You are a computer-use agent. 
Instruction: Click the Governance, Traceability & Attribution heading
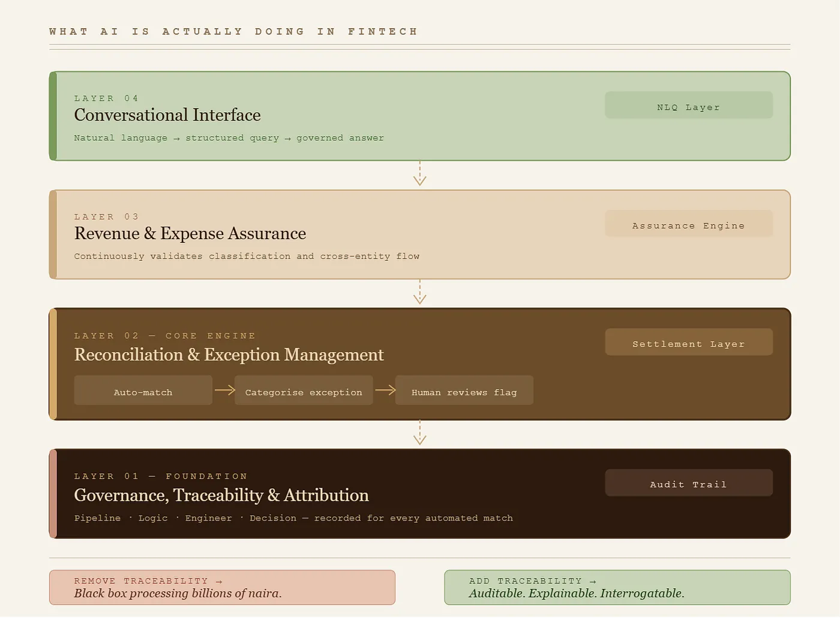click(221, 495)
